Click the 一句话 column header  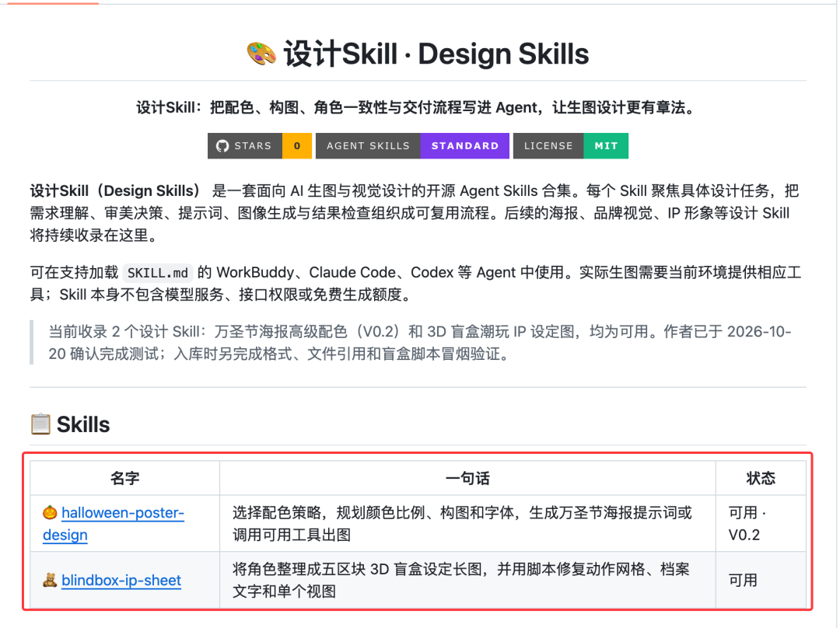coord(467,478)
